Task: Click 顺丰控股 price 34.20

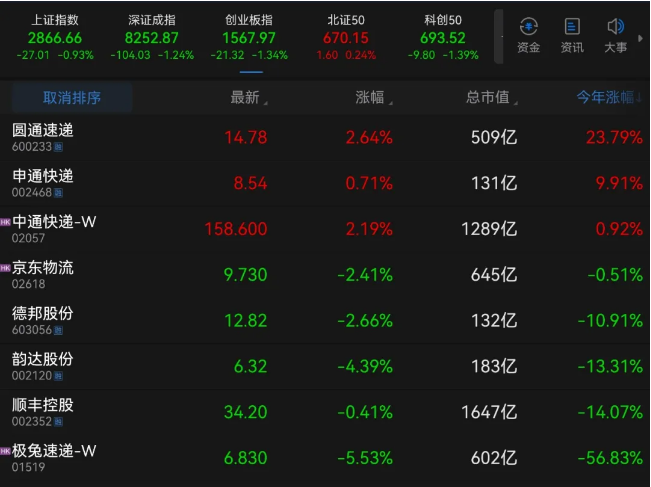Action: [x=246, y=412]
